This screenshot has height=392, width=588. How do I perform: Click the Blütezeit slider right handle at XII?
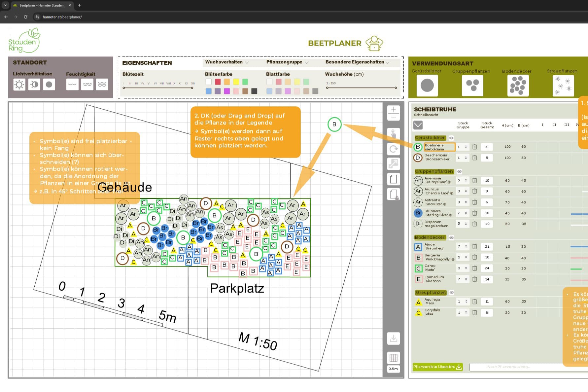pos(192,88)
